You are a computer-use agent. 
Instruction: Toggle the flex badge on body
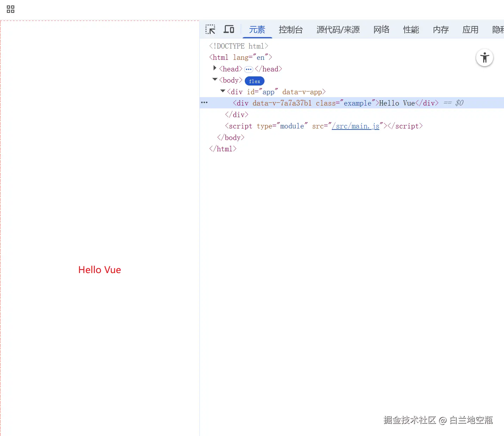pyautogui.click(x=255, y=81)
